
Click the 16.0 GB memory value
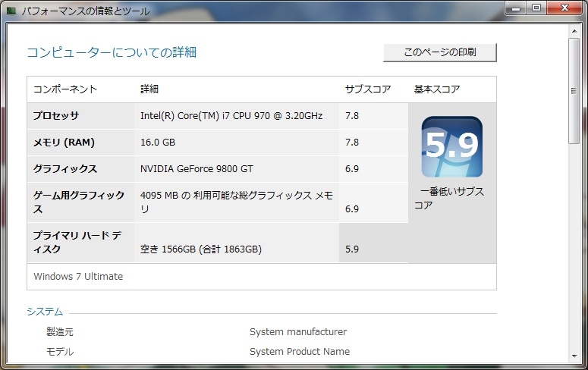click(x=158, y=143)
